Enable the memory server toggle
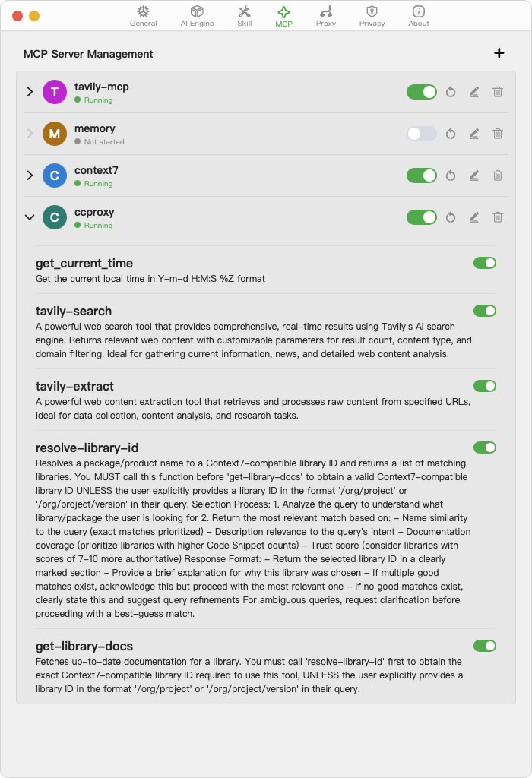 pos(422,134)
